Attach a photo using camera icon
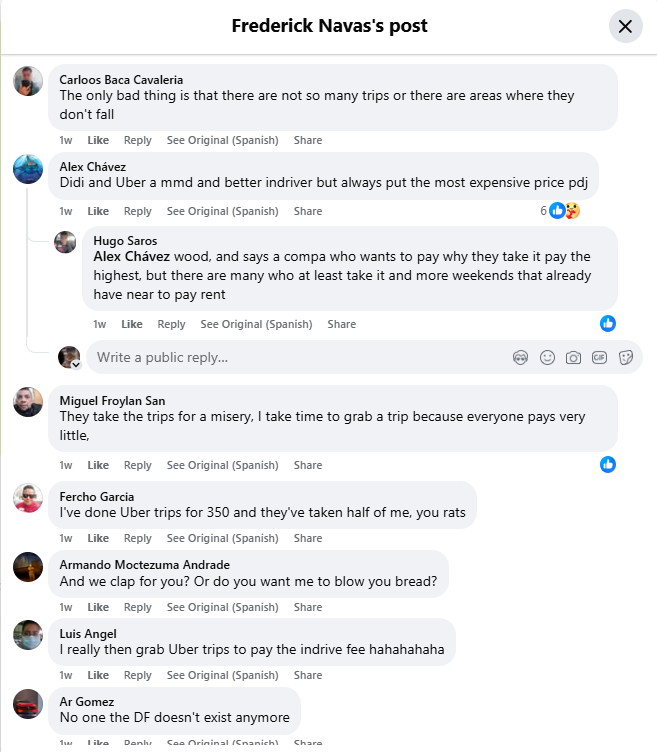The image size is (657, 752). [573, 358]
